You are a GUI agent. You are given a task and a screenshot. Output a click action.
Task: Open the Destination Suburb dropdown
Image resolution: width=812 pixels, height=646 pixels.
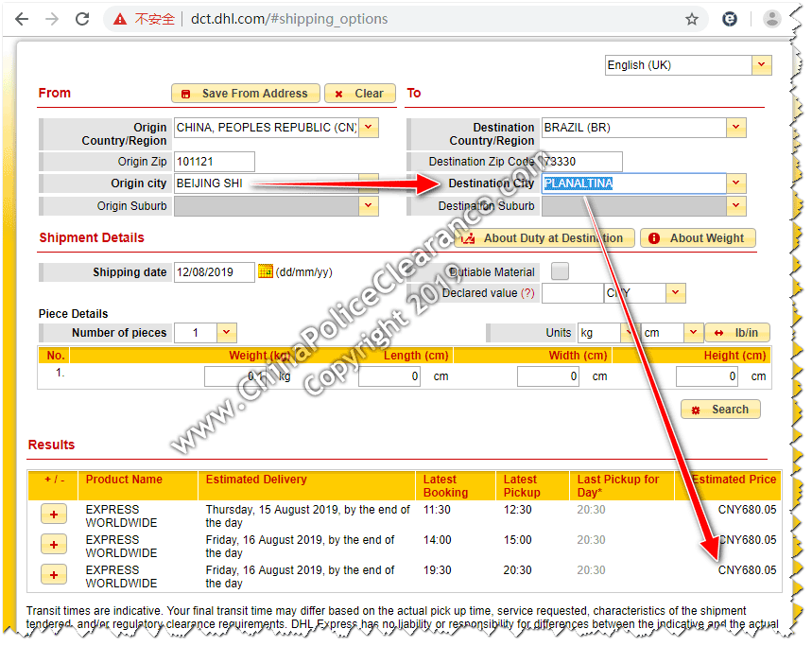(x=735, y=206)
